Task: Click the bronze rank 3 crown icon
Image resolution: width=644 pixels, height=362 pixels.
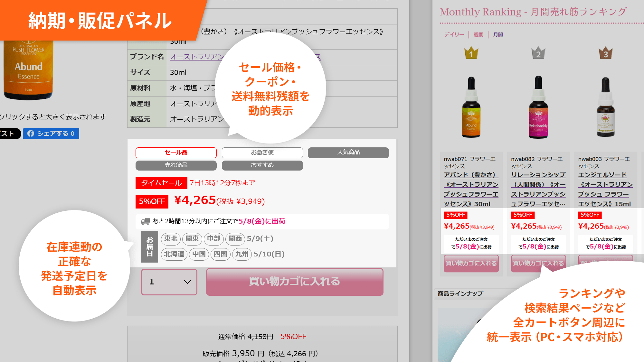Action: (x=605, y=53)
